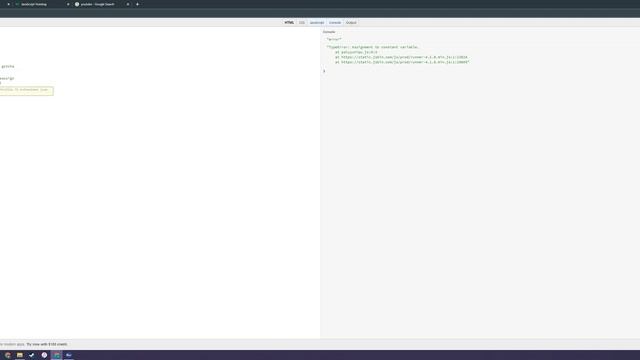This screenshot has width=640, height=360.
Task: Switch to the HTML panel tab
Action: [x=289, y=22]
